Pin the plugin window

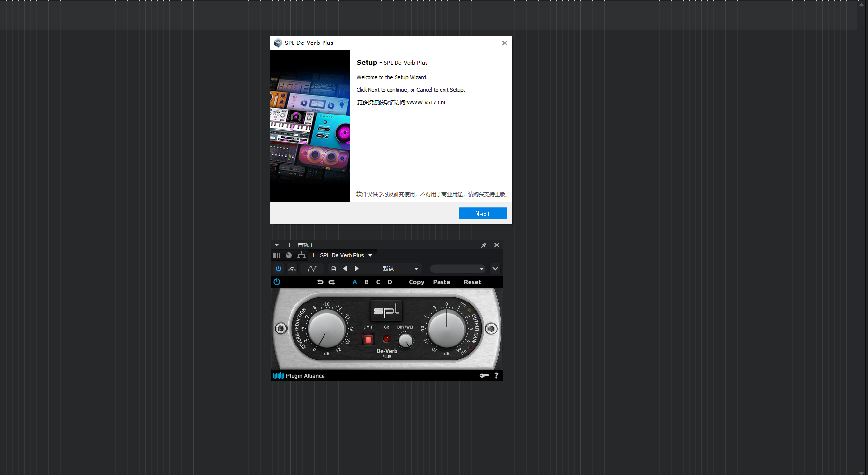click(x=484, y=245)
